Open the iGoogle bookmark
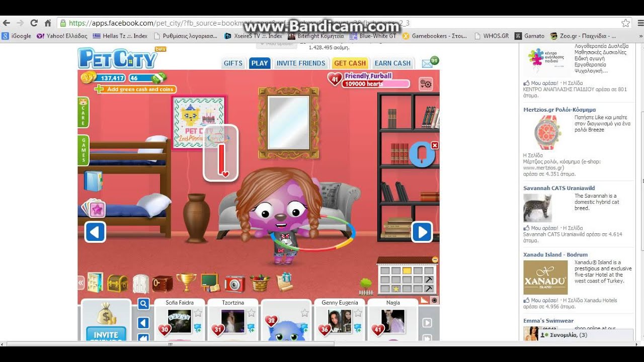Viewport: 644px width, 362px height. tap(17, 36)
